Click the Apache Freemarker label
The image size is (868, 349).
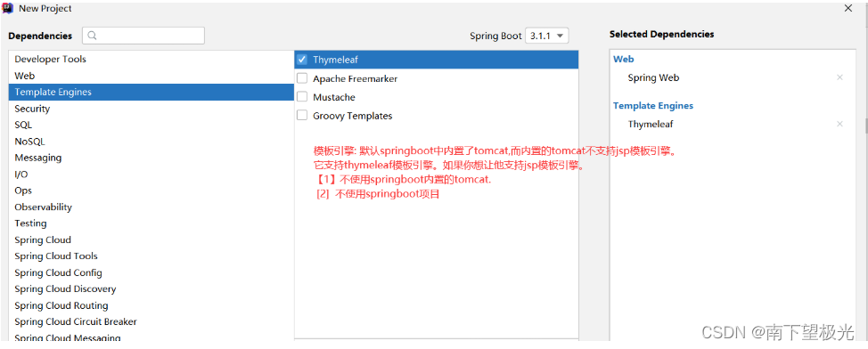(x=355, y=78)
